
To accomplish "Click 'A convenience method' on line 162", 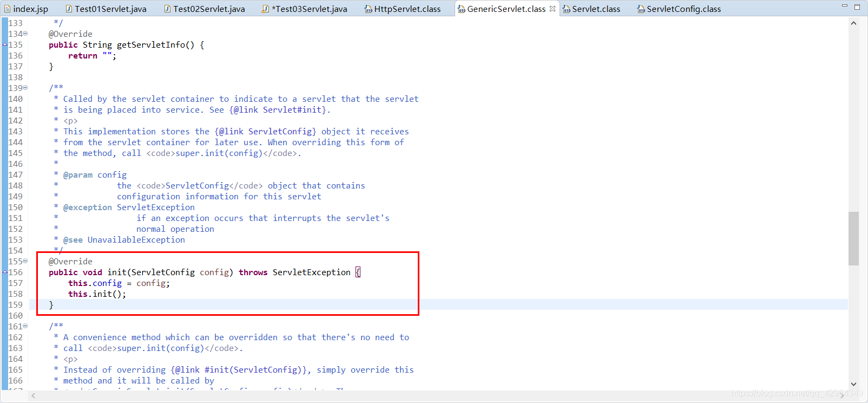I will tap(112, 337).
